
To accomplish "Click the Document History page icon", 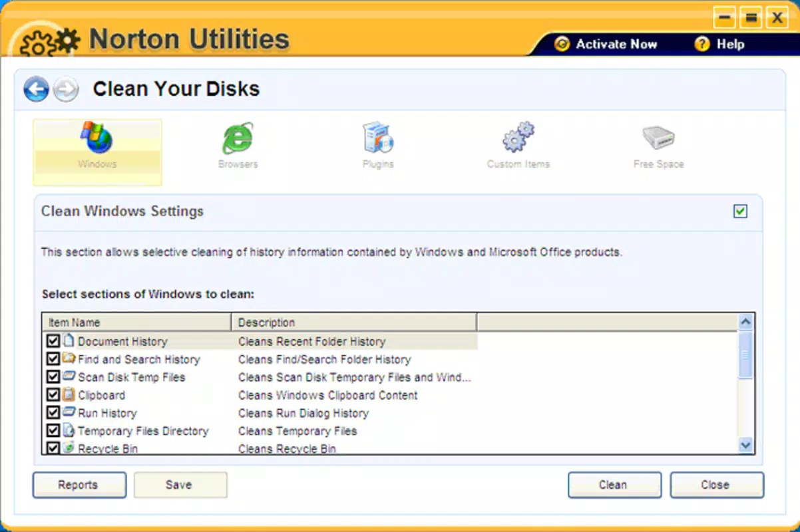I will tap(69, 340).
